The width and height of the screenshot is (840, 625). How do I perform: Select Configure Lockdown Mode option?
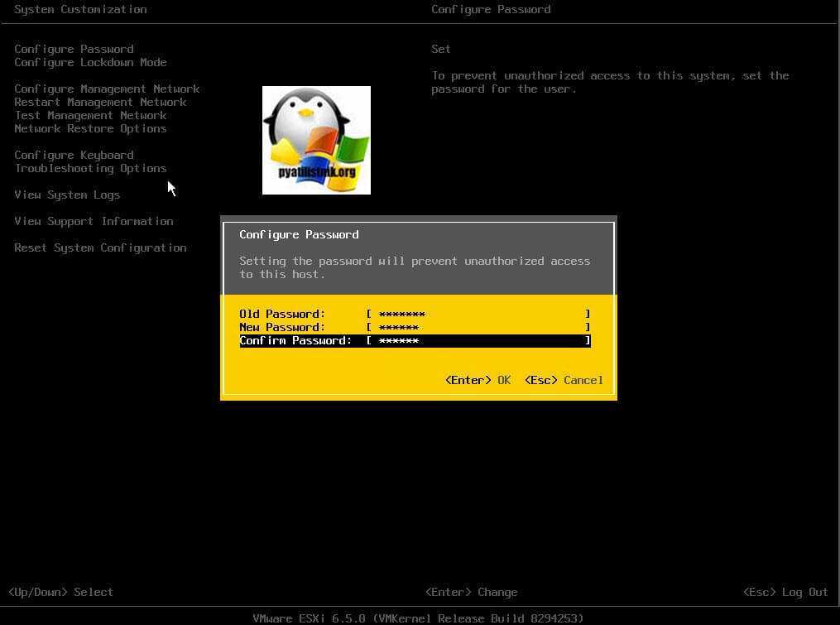90,62
